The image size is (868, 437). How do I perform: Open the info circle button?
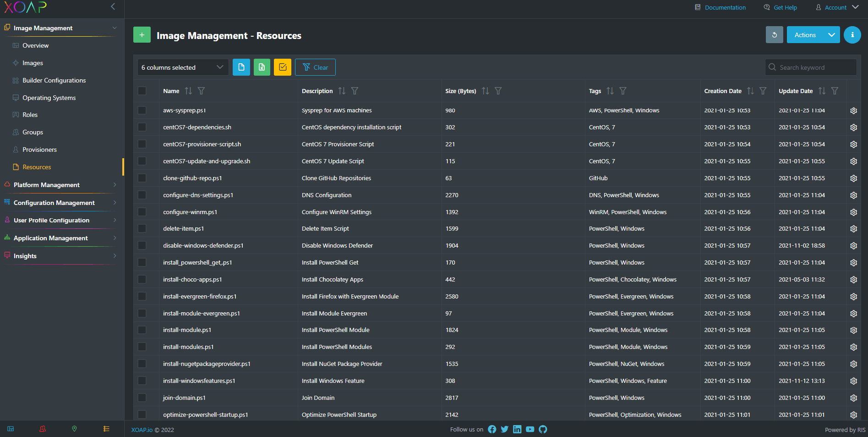[852, 35]
